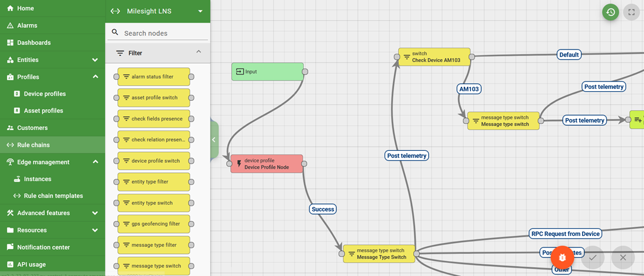The width and height of the screenshot is (644, 276).
Task: Cancel changes with the X button
Action: [x=623, y=258]
